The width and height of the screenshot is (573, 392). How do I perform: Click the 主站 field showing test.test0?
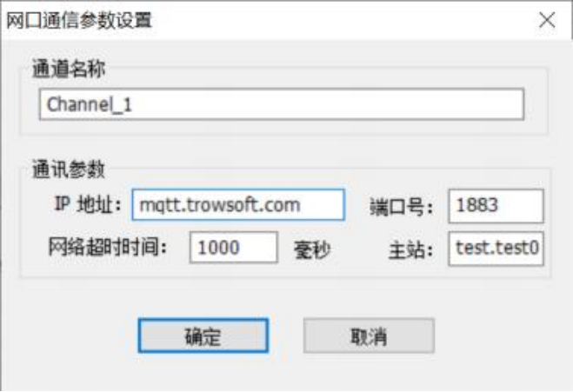[496, 249]
